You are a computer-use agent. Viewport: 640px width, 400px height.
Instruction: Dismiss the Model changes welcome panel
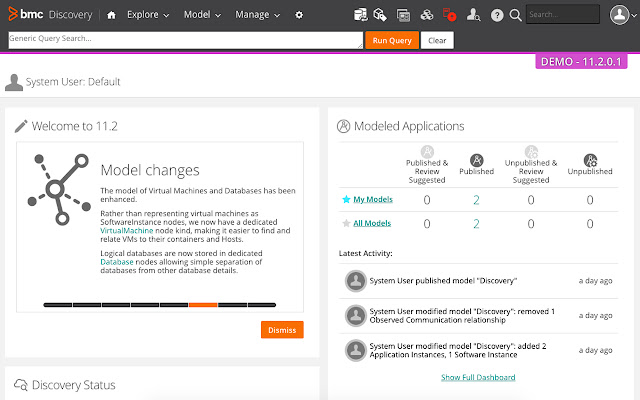click(282, 329)
